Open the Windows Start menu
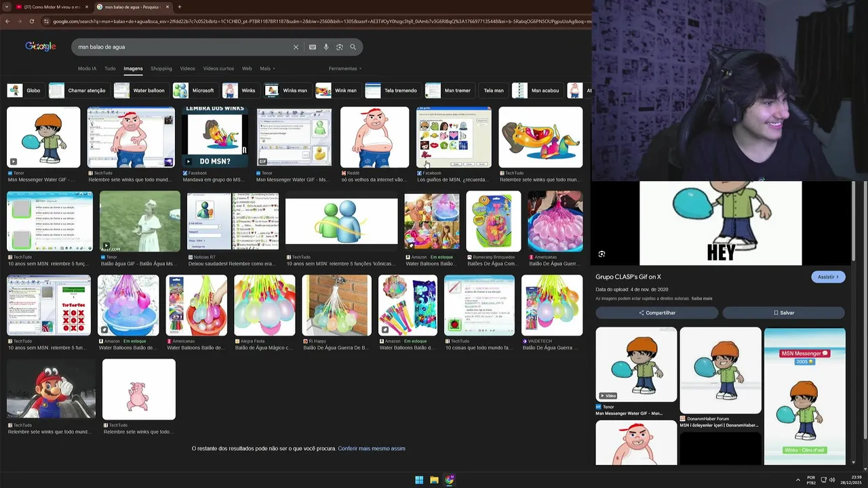This screenshot has height=488, width=868. click(x=419, y=480)
